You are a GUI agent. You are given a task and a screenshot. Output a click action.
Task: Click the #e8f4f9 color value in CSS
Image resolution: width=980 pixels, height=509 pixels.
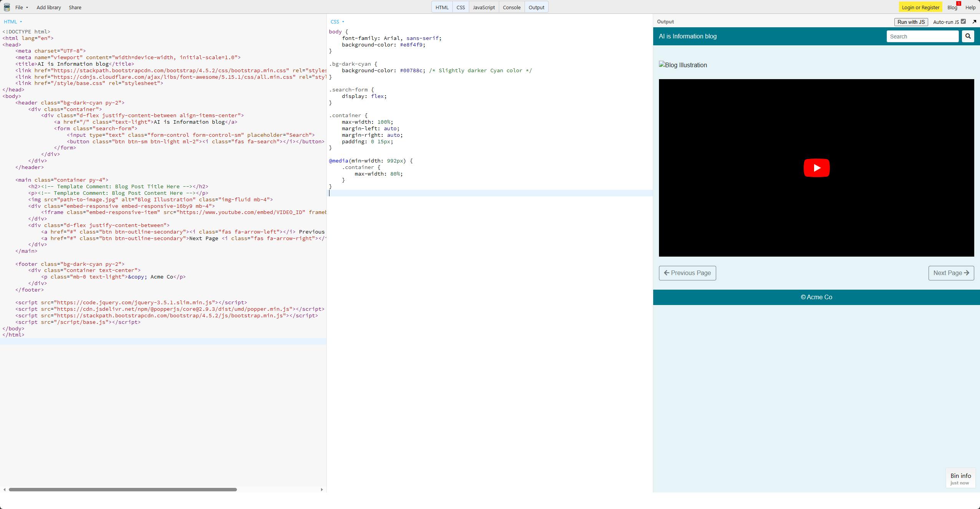tap(411, 45)
